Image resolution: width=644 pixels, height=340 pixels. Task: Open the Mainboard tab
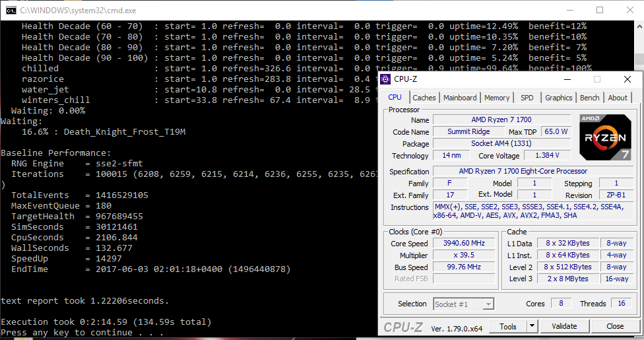[460, 98]
